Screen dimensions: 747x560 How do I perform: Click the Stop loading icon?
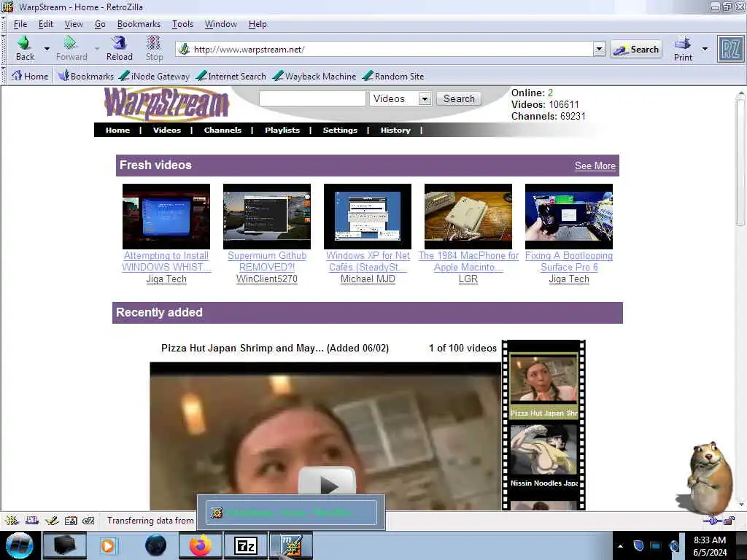coord(153,43)
